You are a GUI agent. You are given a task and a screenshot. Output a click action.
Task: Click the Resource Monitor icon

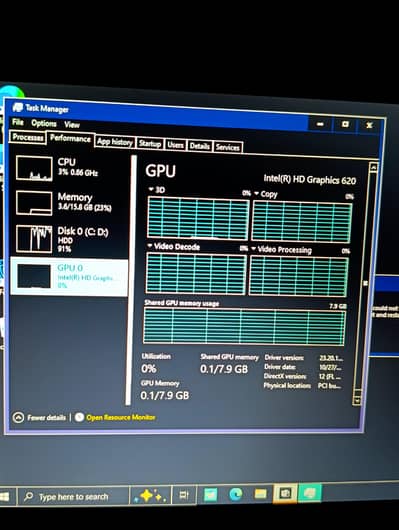click(79, 417)
